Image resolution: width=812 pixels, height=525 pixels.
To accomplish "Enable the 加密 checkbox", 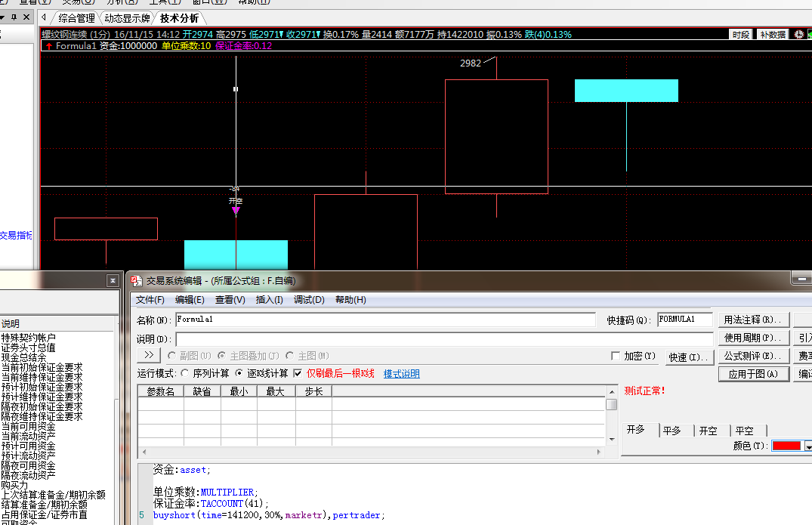I will click(x=616, y=356).
